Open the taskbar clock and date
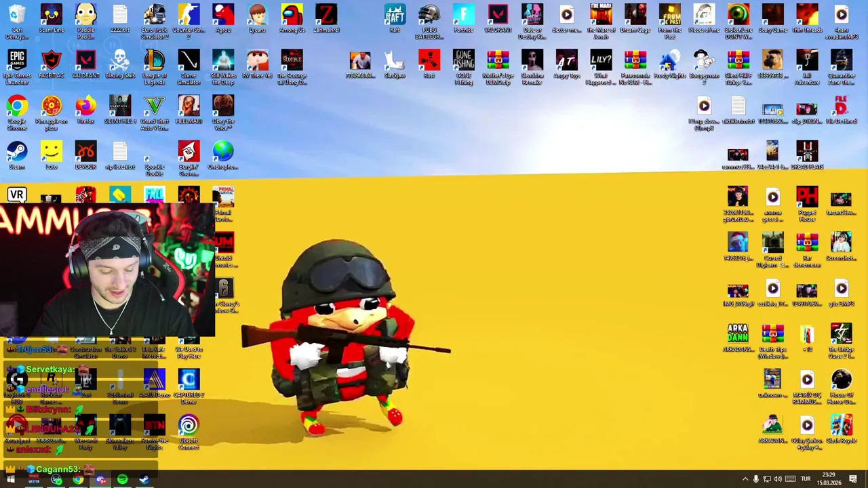868x488 pixels. (829, 479)
